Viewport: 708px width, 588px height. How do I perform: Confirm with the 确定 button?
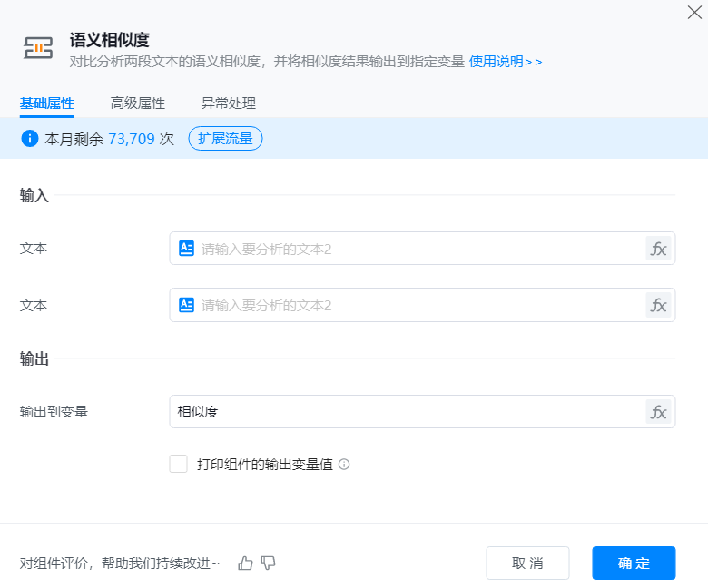click(634, 563)
